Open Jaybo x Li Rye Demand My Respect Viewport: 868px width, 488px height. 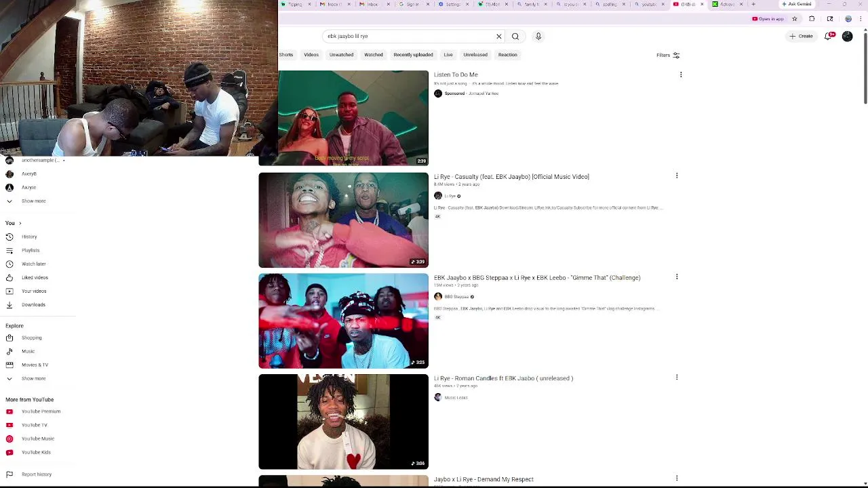[484, 479]
